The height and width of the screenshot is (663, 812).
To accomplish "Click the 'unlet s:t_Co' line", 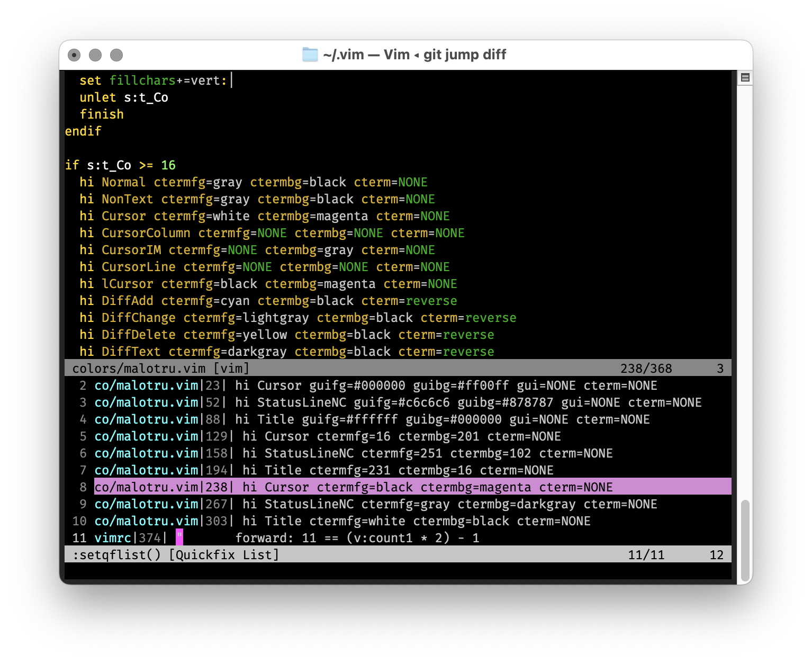I will [x=124, y=97].
